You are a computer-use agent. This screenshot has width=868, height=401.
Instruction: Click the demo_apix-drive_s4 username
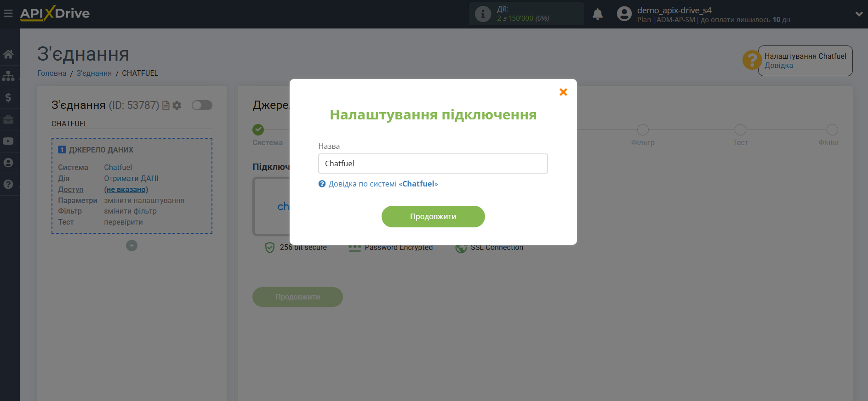tap(674, 10)
